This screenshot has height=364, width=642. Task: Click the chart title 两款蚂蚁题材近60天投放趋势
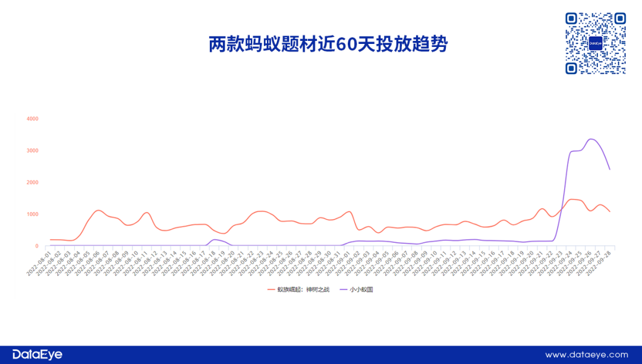coord(328,45)
